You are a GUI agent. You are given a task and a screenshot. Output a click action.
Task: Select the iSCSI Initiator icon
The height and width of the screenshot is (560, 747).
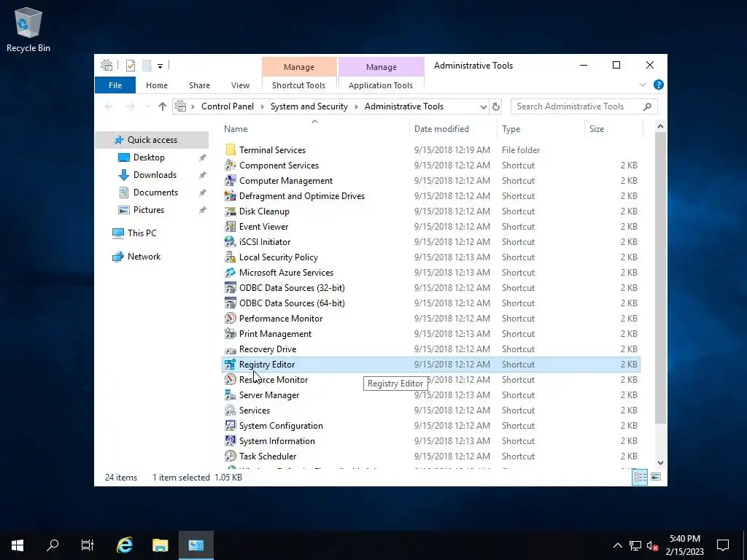pyautogui.click(x=230, y=242)
